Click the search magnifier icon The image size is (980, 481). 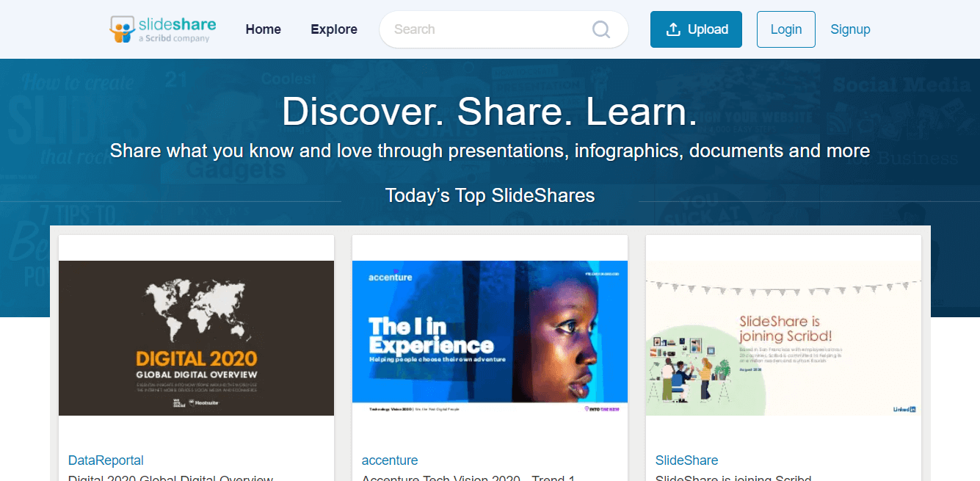pyautogui.click(x=601, y=29)
